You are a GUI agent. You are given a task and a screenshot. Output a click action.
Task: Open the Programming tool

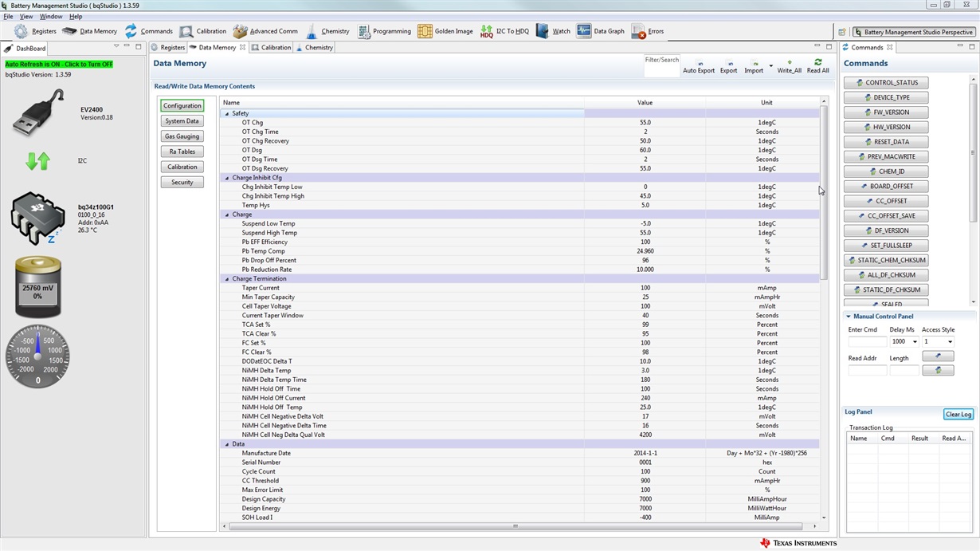pyautogui.click(x=384, y=31)
